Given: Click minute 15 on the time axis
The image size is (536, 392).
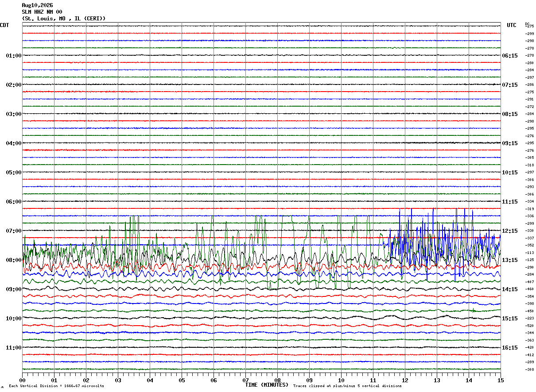Looking at the screenshot, I should point(501,380).
